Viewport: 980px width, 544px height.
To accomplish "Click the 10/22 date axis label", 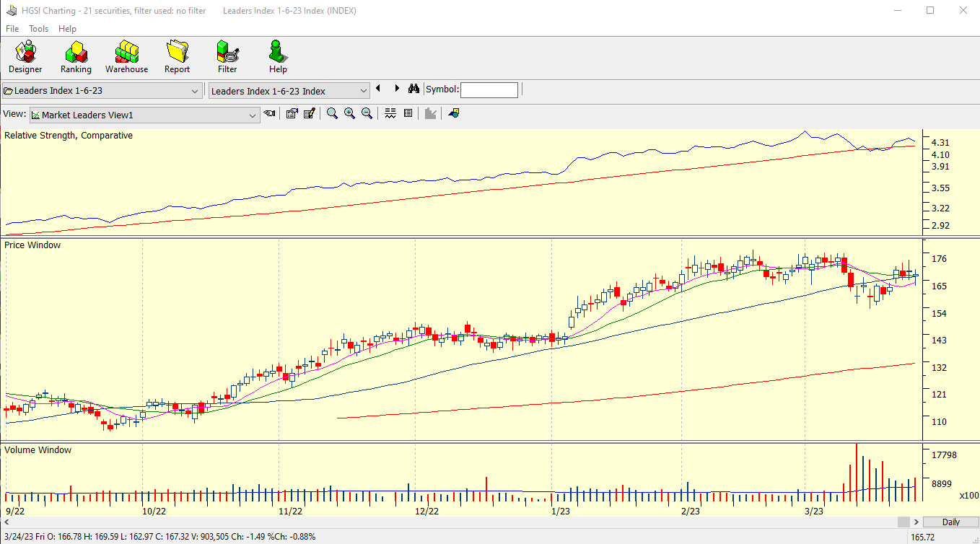I will (154, 511).
